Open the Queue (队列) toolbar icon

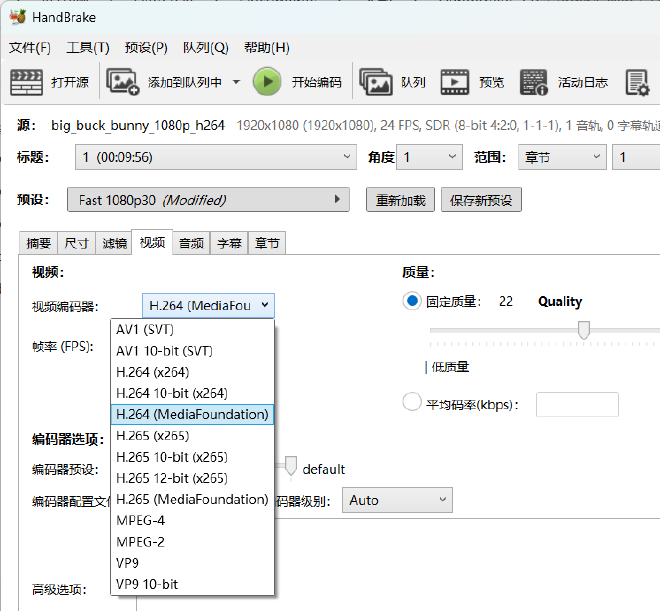pyautogui.click(x=375, y=82)
